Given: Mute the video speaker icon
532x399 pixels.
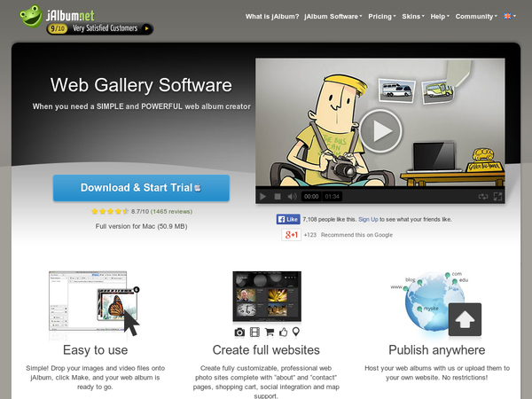Looking at the screenshot, I should (x=292, y=197).
